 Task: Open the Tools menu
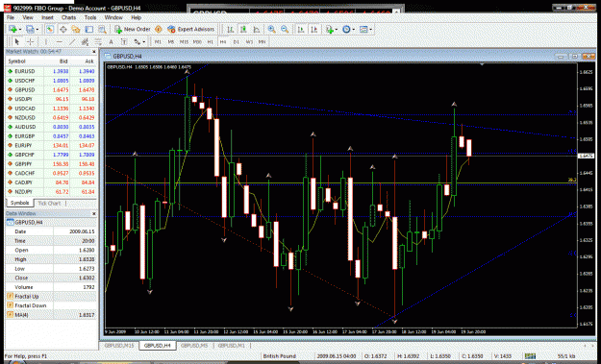pos(90,17)
